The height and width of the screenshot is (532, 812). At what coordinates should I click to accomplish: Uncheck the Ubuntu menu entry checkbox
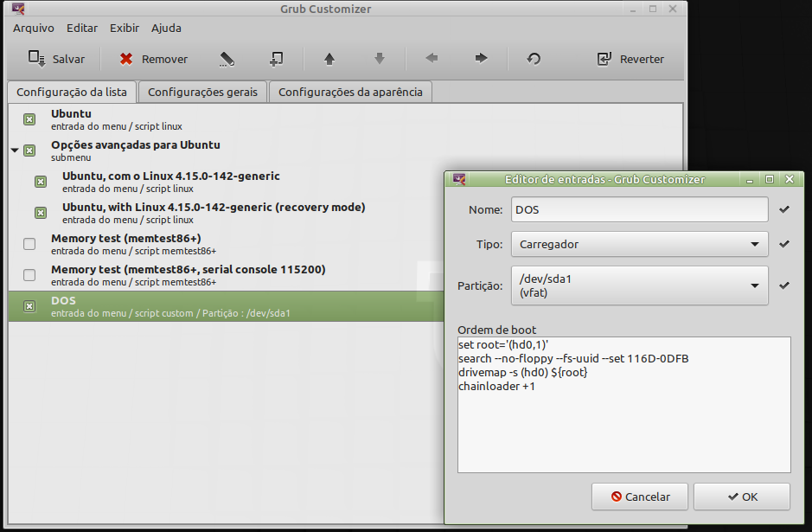coord(29,119)
